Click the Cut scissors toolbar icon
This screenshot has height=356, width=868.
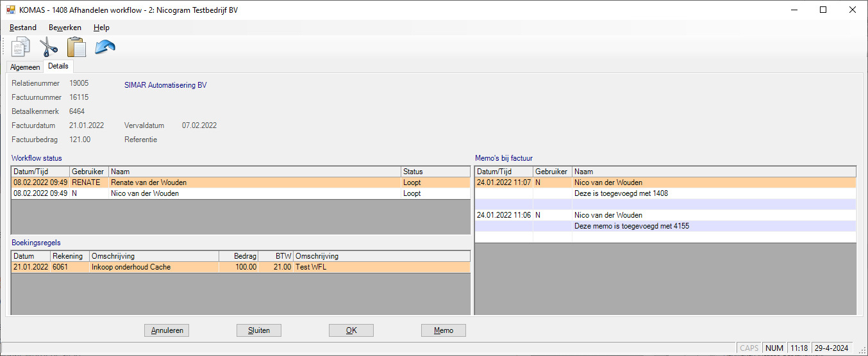click(49, 47)
